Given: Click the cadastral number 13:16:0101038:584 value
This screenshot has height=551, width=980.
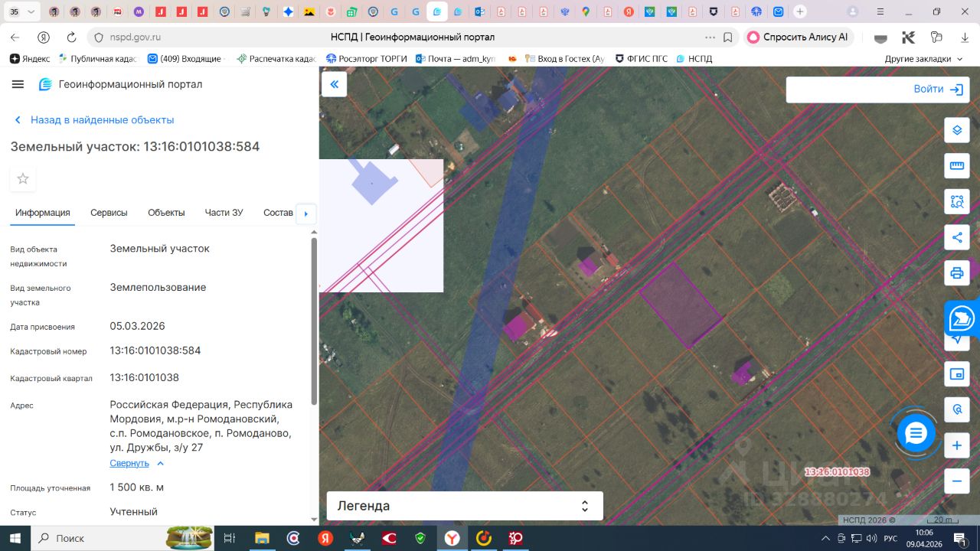Looking at the screenshot, I should (x=155, y=350).
